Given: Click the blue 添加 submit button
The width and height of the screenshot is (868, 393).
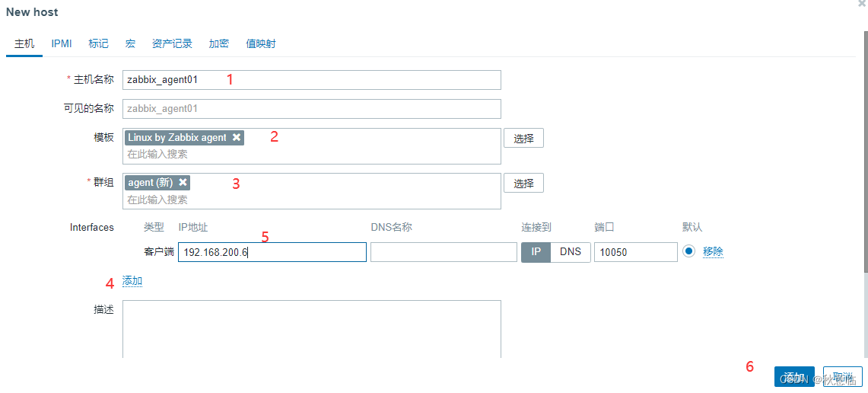Looking at the screenshot, I should coord(794,377).
